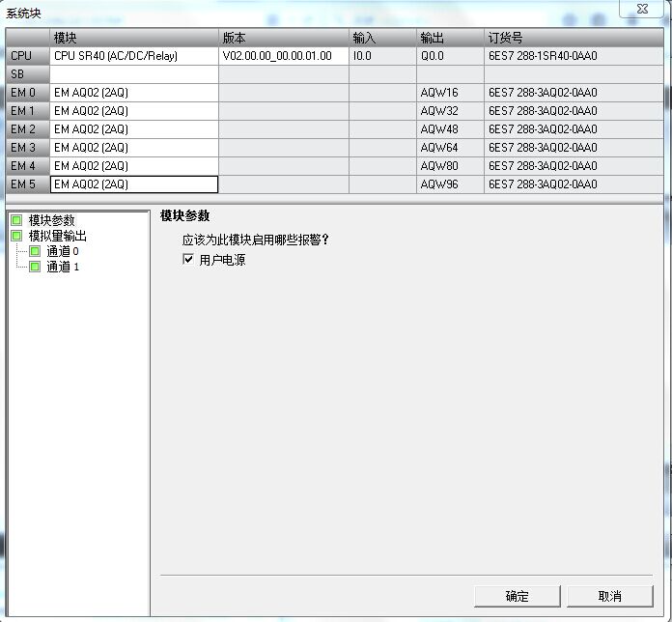Click green icon next to 通道 0
Viewport: 672px width, 622px height.
[35, 251]
